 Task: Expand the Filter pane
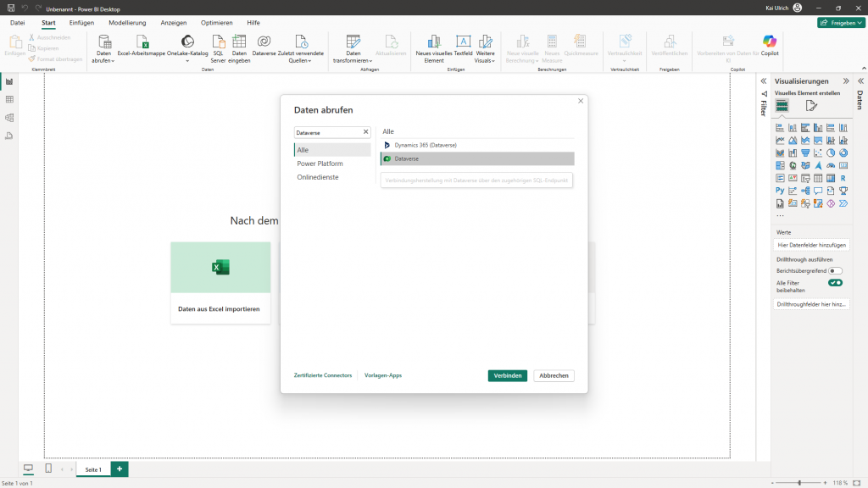[x=763, y=81]
